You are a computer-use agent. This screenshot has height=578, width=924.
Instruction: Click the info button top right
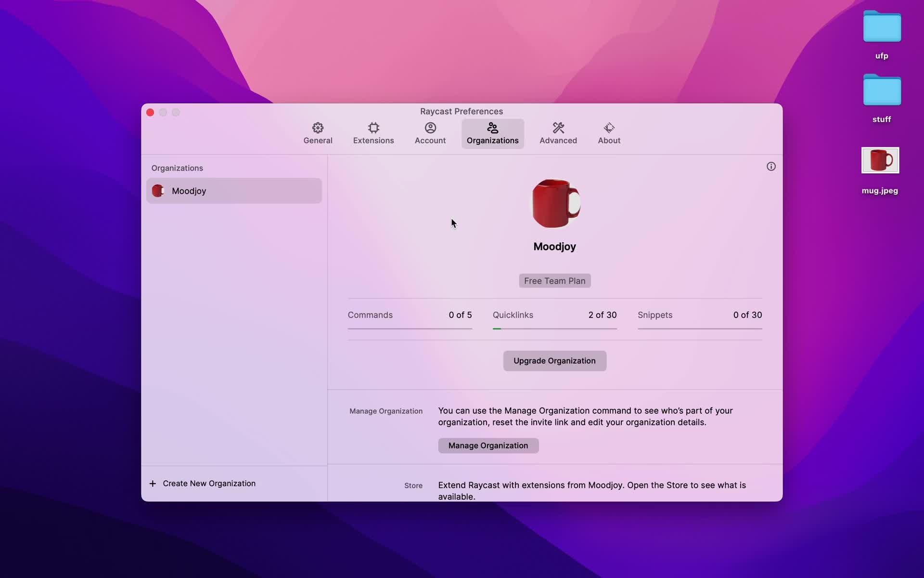(771, 167)
